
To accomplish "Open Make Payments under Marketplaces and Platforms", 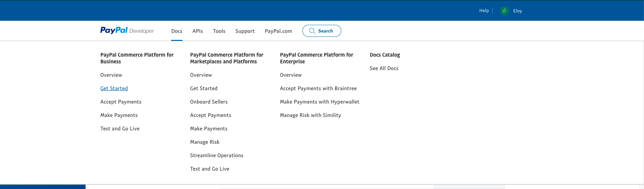I will pos(209,129).
